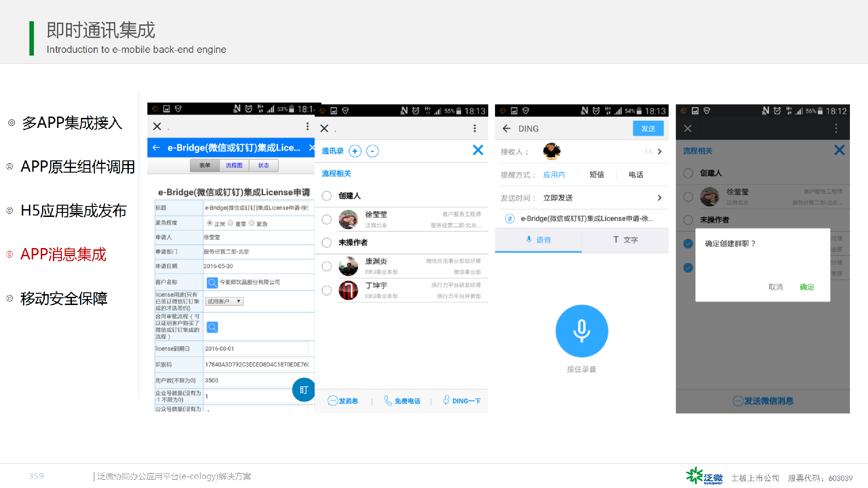Click H5应用集成发布 bullet item
The width and height of the screenshot is (868, 488).
73,211
